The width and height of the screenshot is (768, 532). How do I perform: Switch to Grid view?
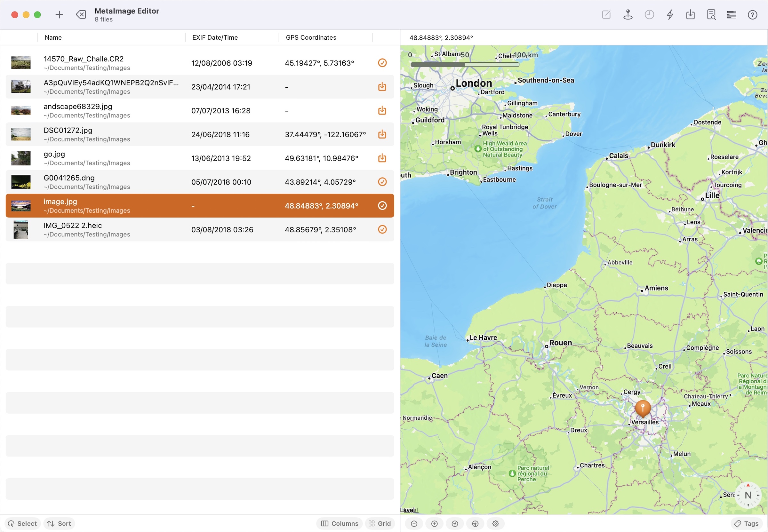(379, 523)
